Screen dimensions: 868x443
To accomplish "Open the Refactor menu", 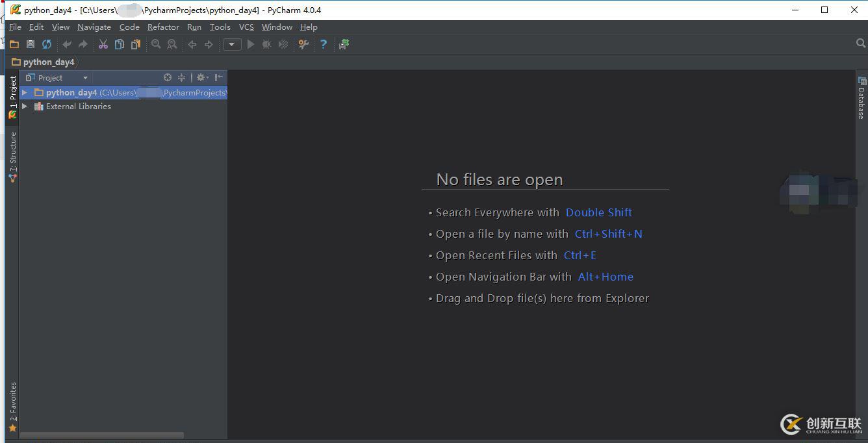I will point(163,27).
